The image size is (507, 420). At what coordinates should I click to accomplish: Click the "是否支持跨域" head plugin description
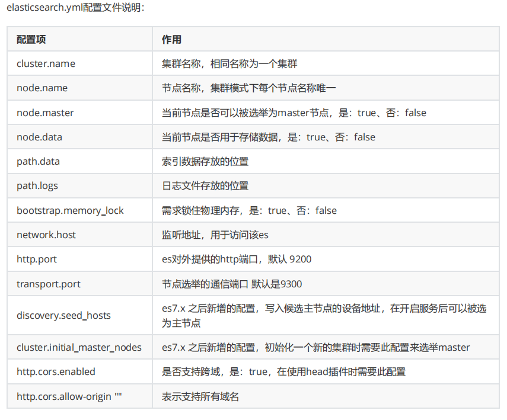point(283,372)
